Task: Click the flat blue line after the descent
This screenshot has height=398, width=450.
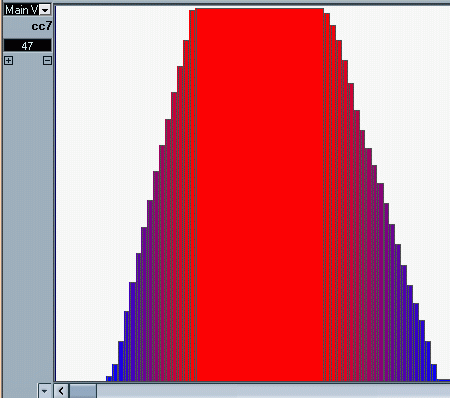Action: (443, 380)
